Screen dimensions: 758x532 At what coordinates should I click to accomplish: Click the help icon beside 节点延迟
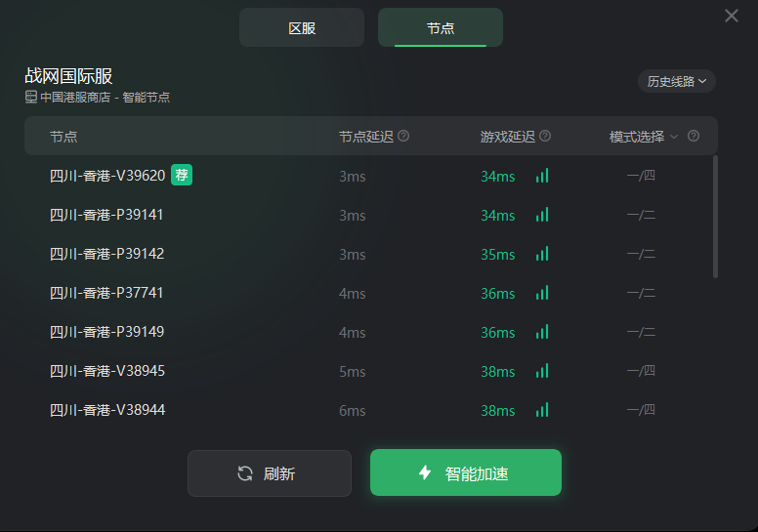coord(403,137)
